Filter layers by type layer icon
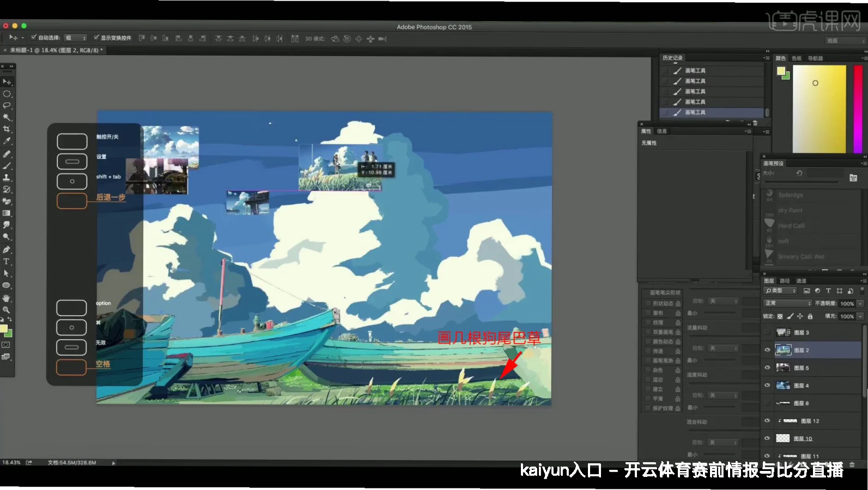Viewport: 868px width, 490px height. pos(828,291)
